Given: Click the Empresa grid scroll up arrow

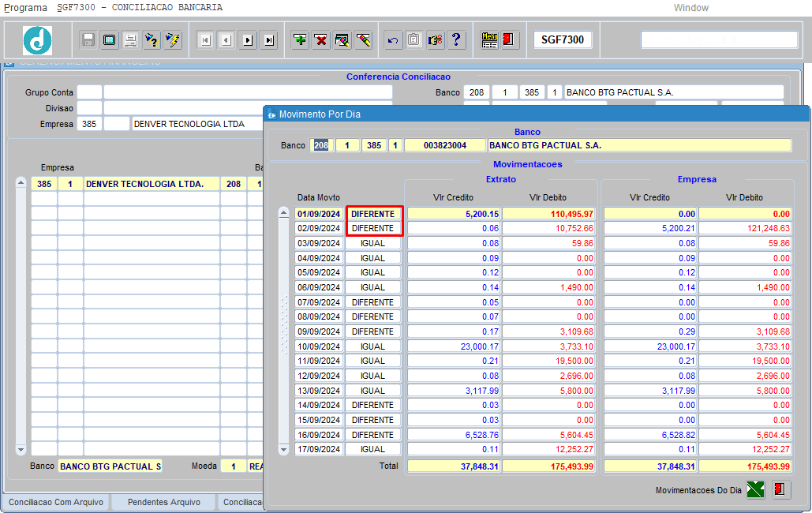Looking at the screenshot, I should click(21, 182).
